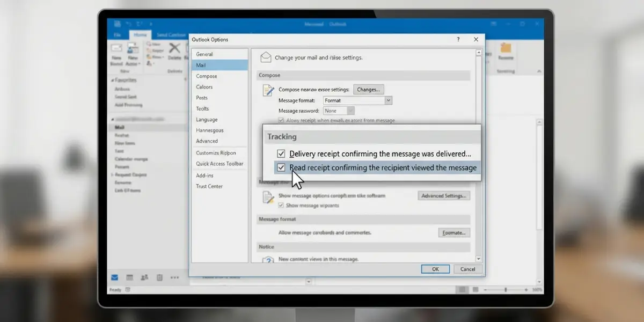644x322 pixels.
Task: Click the message options document icon
Action: coord(268,197)
